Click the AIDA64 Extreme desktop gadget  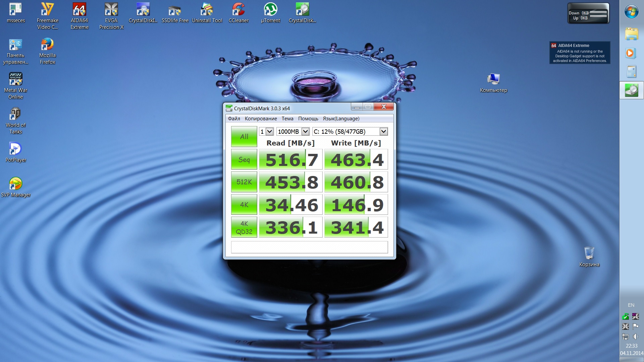click(580, 53)
